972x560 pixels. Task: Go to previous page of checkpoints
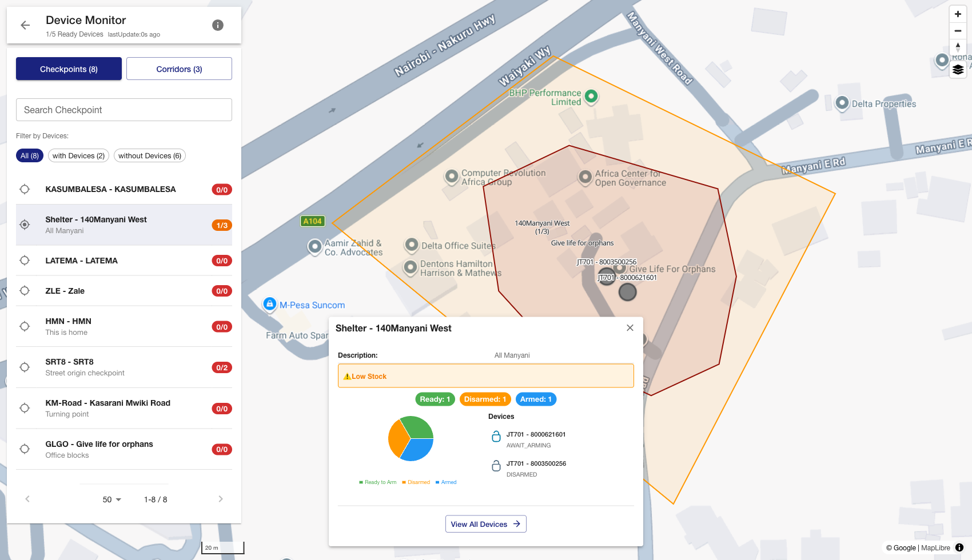[27, 499]
